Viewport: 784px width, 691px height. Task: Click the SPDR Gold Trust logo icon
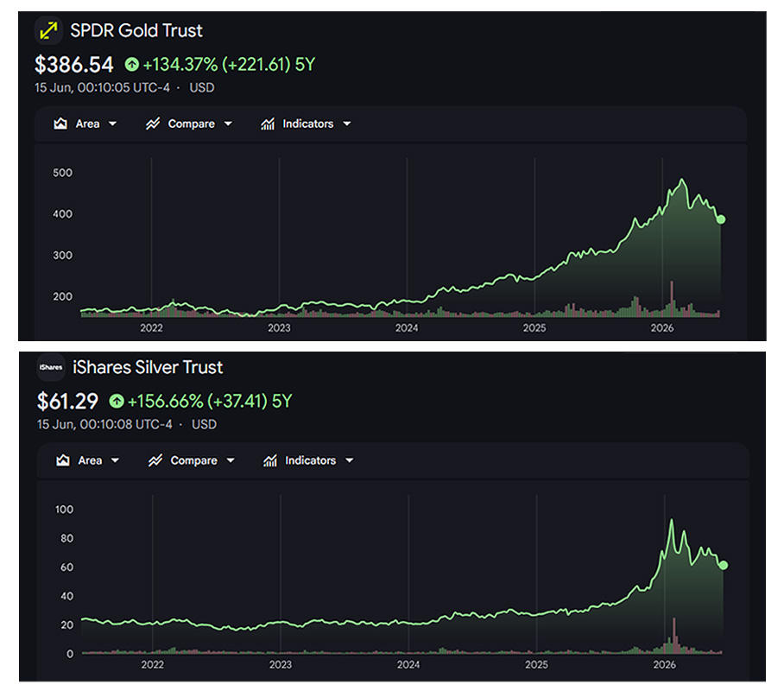click(48, 30)
